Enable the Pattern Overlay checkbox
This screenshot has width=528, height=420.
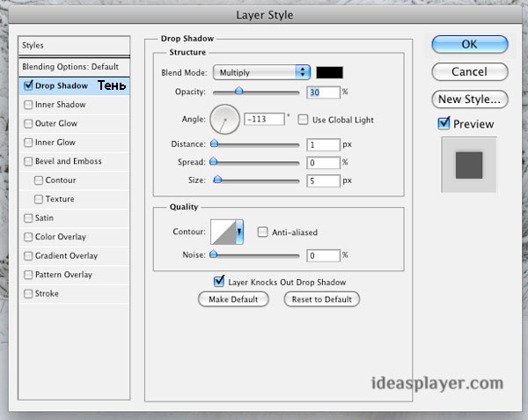[28, 275]
